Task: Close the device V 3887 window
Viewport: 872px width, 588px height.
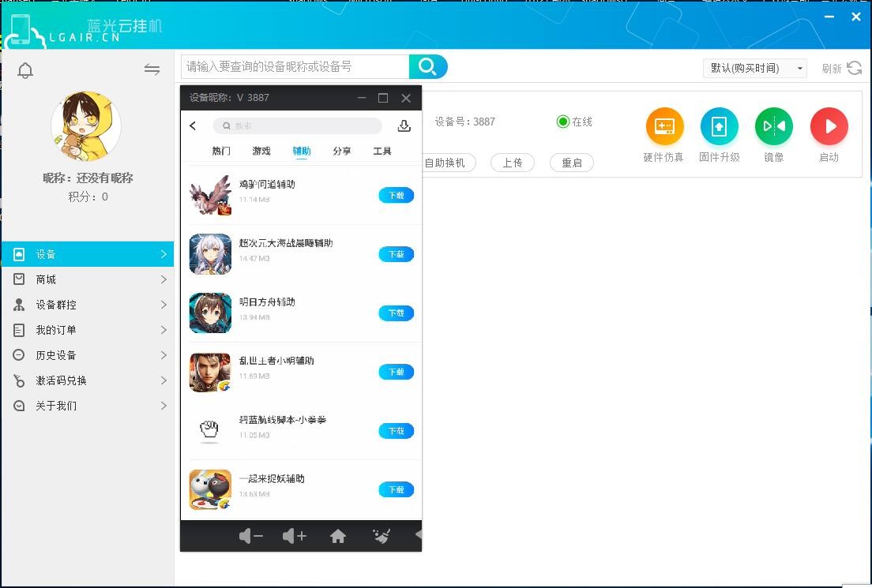Action: click(x=406, y=98)
